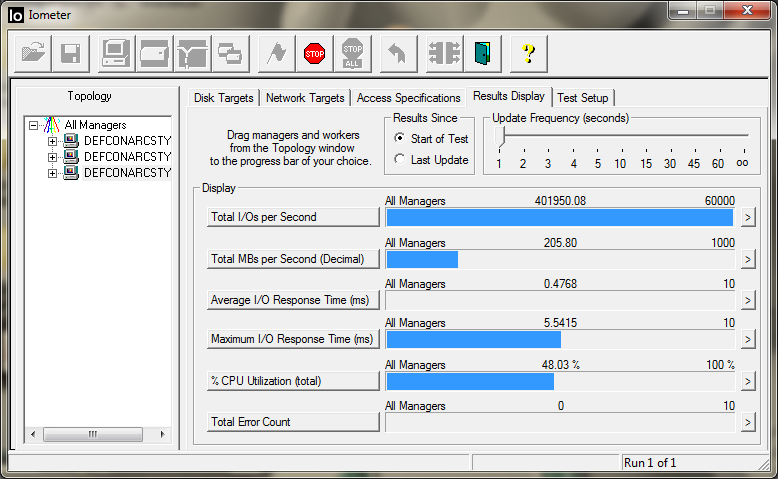Click arrow button beside Total I/Os per Second bar

pyautogui.click(x=746, y=218)
